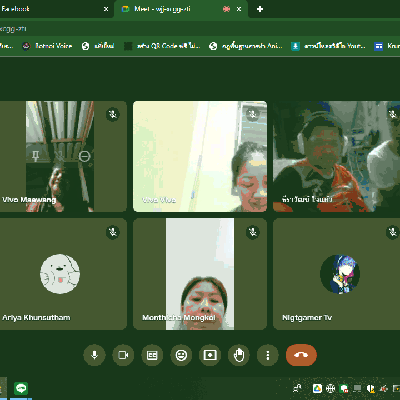Image resolution: width=400 pixels, height=400 pixels.
Task: Click the green shield tray icon with red badge
Action: point(344,388)
